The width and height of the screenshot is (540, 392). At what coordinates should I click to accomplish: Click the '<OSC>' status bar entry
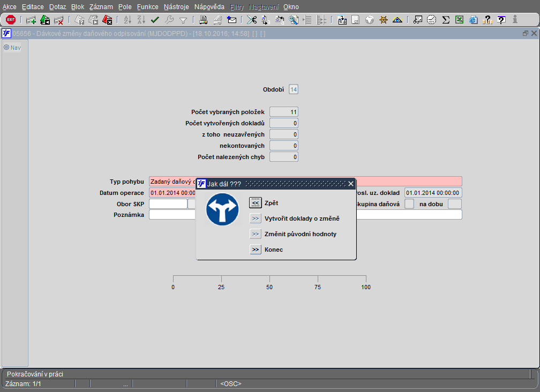pyautogui.click(x=231, y=384)
